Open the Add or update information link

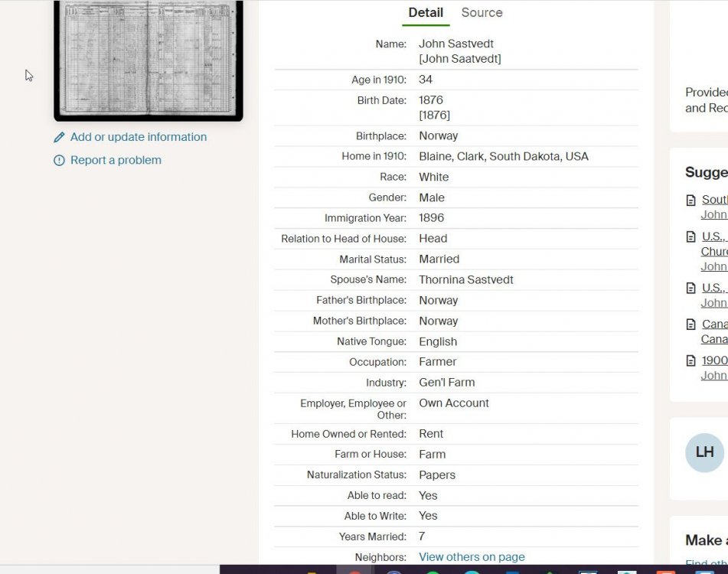[139, 137]
